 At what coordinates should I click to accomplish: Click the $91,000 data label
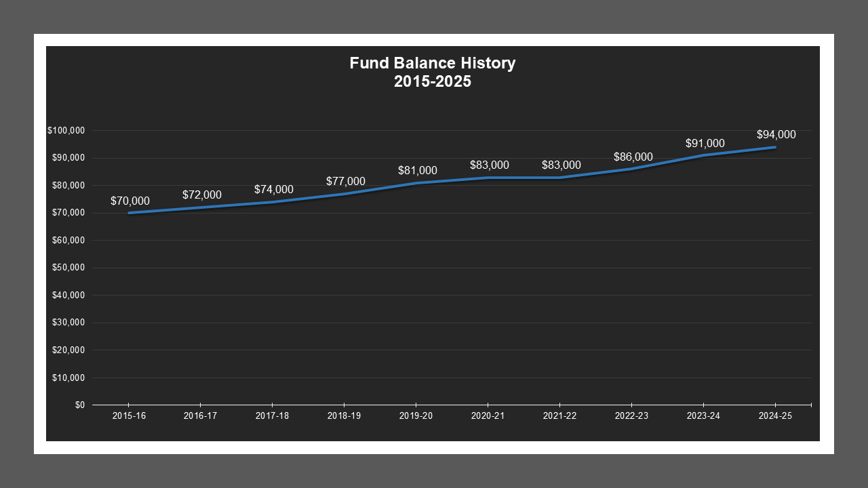(x=705, y=143)
